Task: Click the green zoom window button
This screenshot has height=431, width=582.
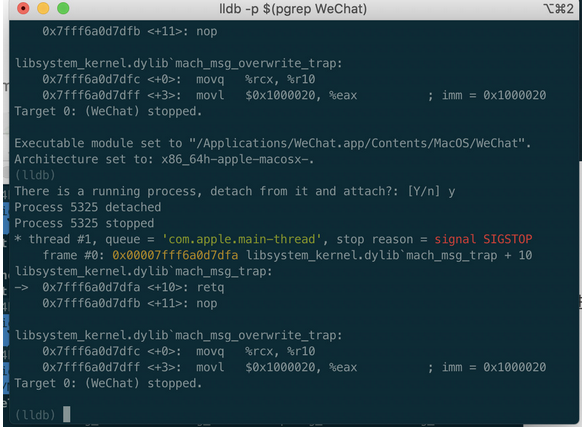Action: (x=63, y=8)
